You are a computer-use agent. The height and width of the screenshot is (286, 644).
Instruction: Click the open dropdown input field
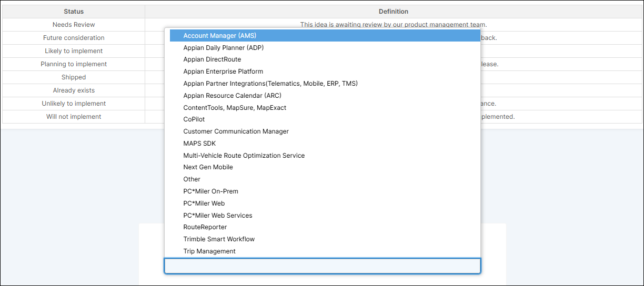coord(322,266)
